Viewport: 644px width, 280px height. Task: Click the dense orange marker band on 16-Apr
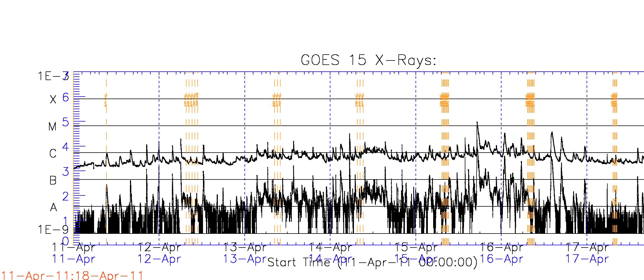coord(531,158)
